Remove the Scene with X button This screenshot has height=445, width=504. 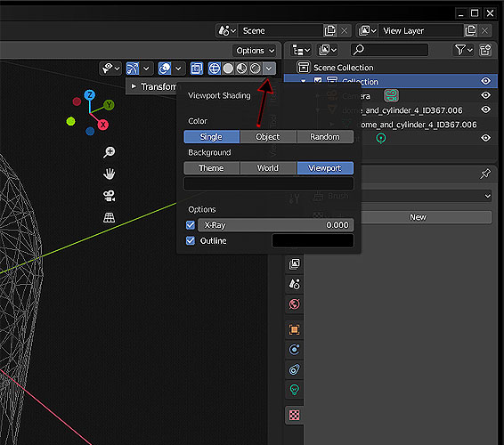coord(345,31)
